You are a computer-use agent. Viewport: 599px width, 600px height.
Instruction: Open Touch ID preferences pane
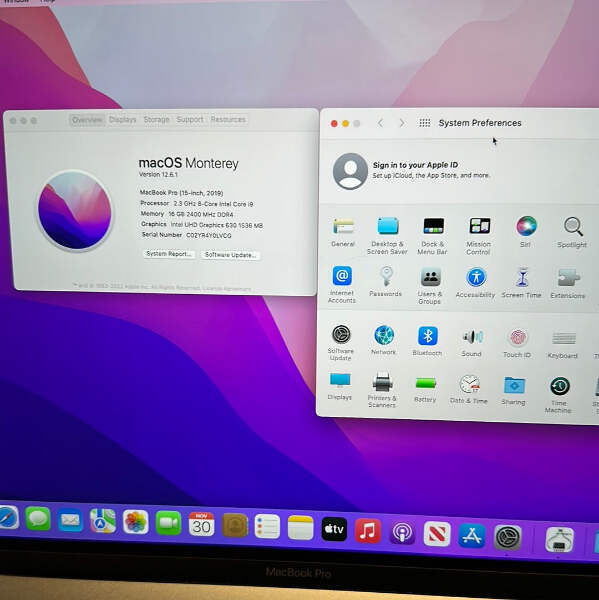point(517,343)
